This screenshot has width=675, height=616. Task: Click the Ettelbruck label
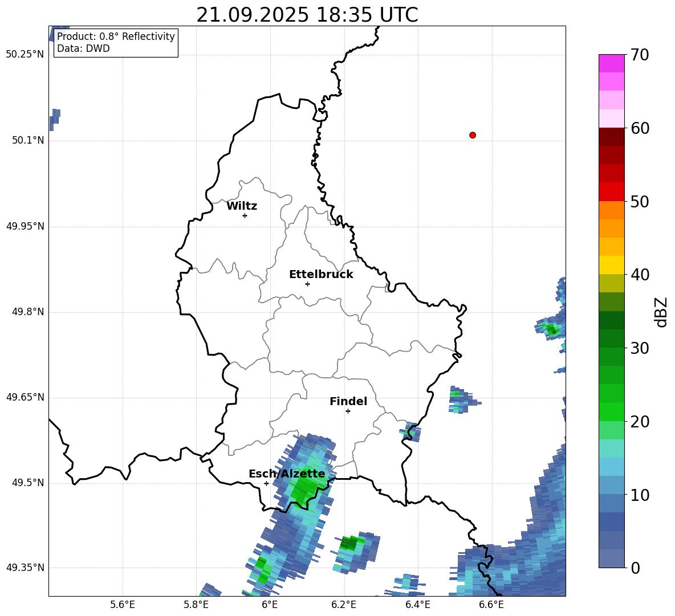321,275
